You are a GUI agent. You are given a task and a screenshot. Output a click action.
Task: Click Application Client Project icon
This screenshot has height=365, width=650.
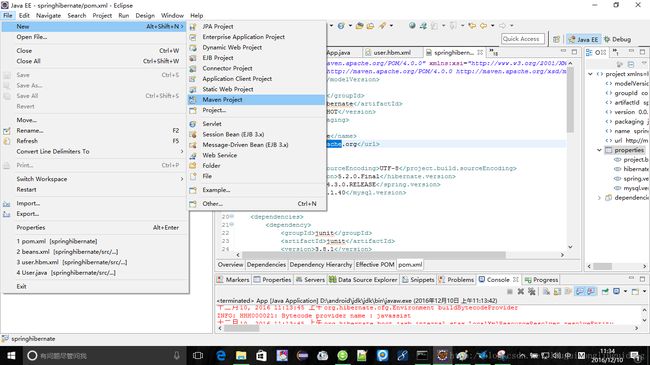pyautogui.click(x=193, y=79)
